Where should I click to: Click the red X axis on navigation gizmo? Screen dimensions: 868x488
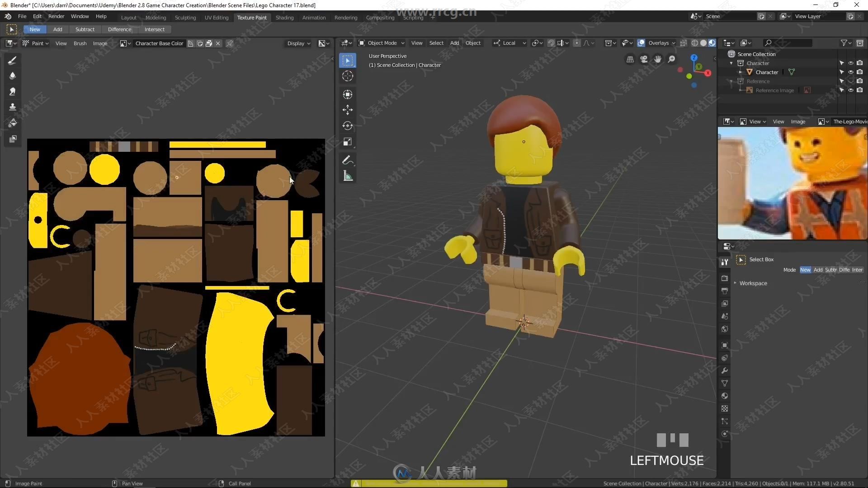coord(708,73)
